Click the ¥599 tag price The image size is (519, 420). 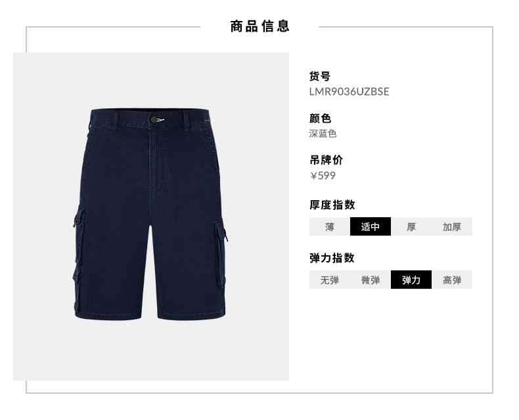pos(323,176)
